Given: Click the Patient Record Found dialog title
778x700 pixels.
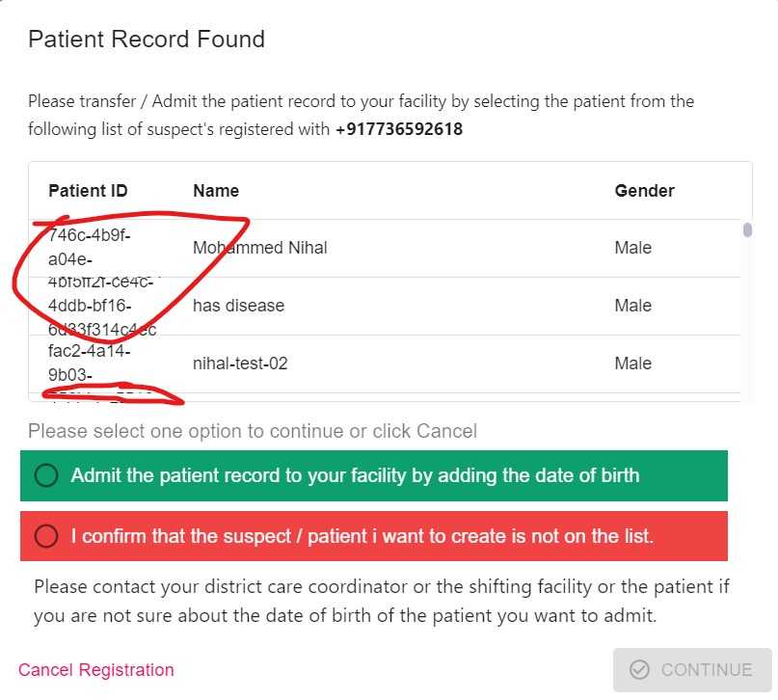Looking at the screenshot, I should [147, 40].
